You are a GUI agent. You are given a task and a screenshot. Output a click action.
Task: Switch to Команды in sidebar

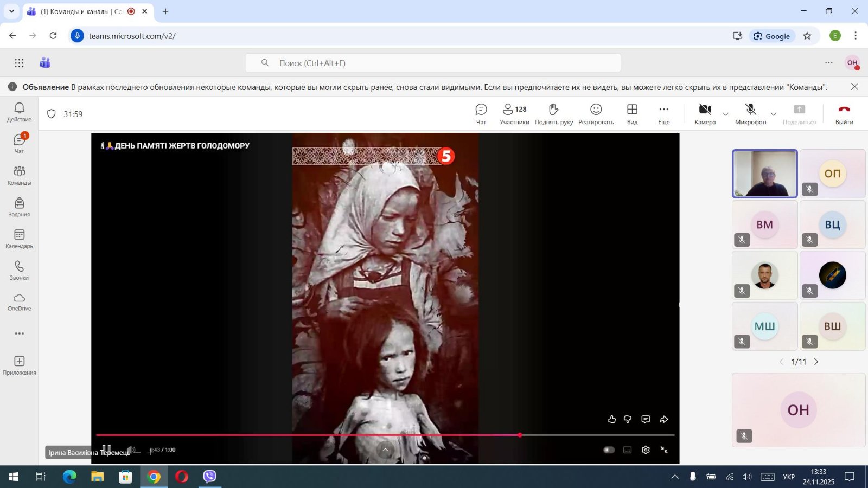pos(19,175)
